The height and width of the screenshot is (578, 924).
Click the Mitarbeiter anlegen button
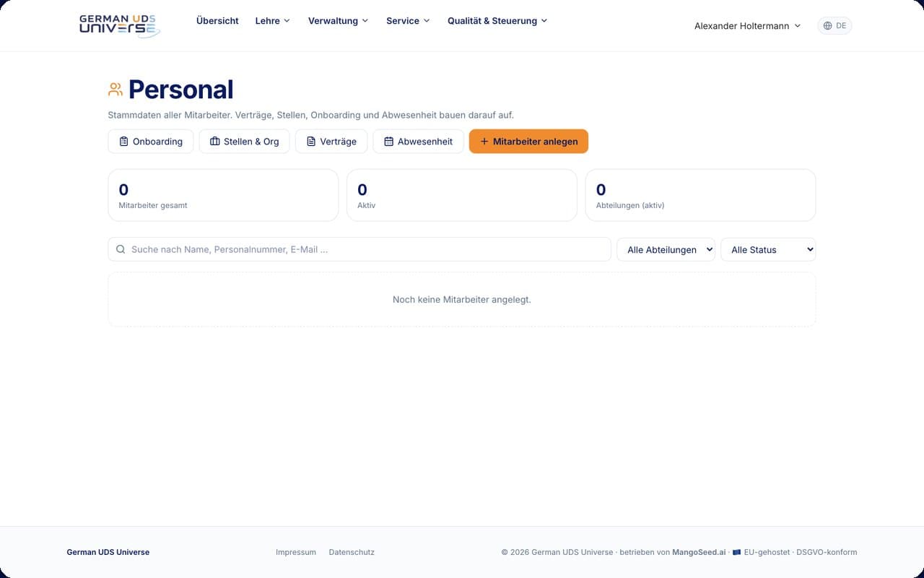(528, 142)
